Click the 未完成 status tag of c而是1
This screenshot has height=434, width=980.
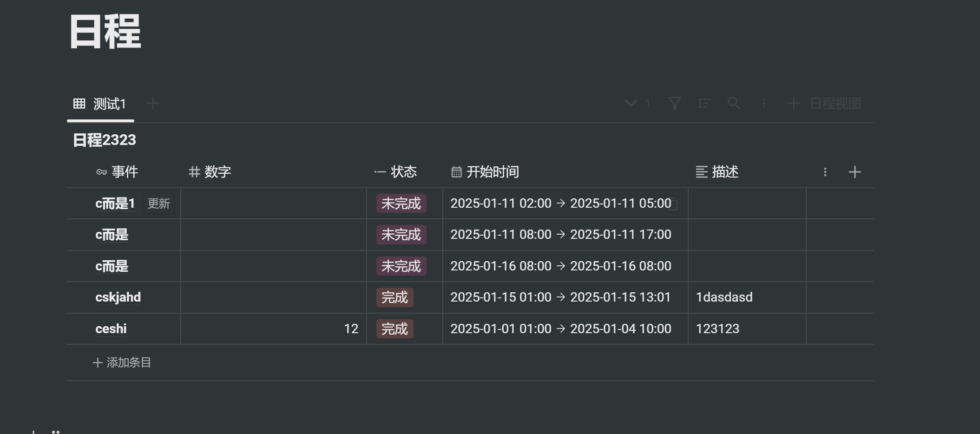point(401,204)
